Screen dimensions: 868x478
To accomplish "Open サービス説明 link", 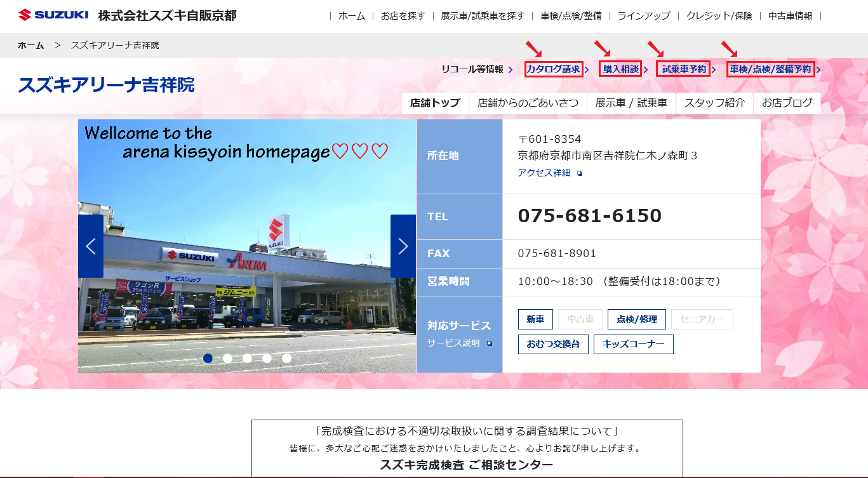I will click(x=453, y=343).
